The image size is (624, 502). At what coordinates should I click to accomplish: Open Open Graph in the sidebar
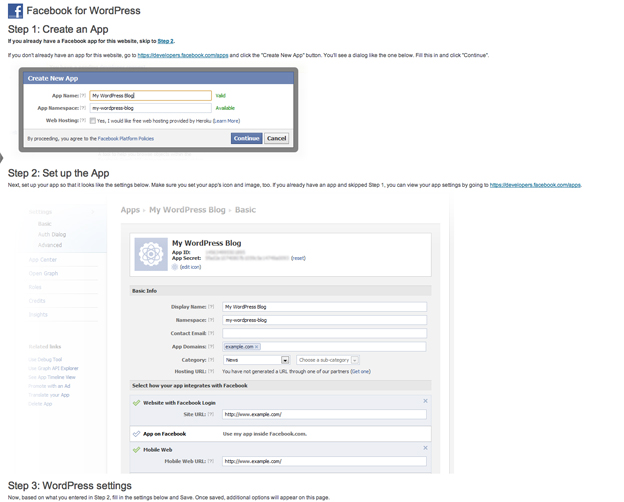click(43, 273)
